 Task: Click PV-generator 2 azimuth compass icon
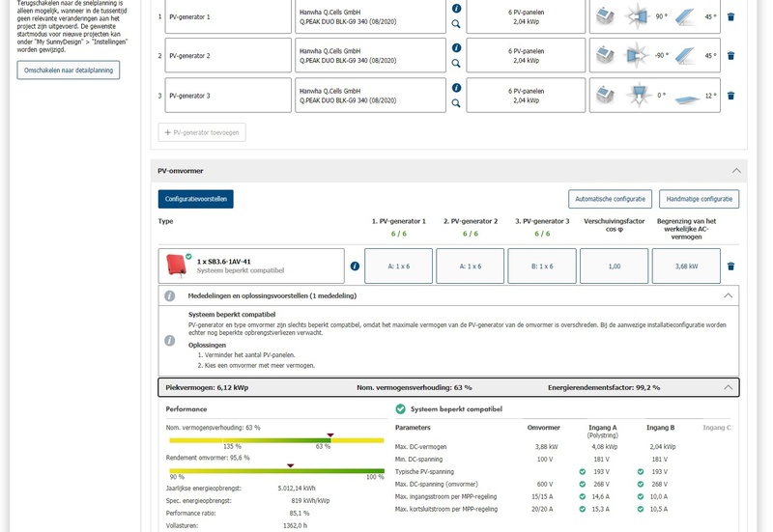coord(637,55)
